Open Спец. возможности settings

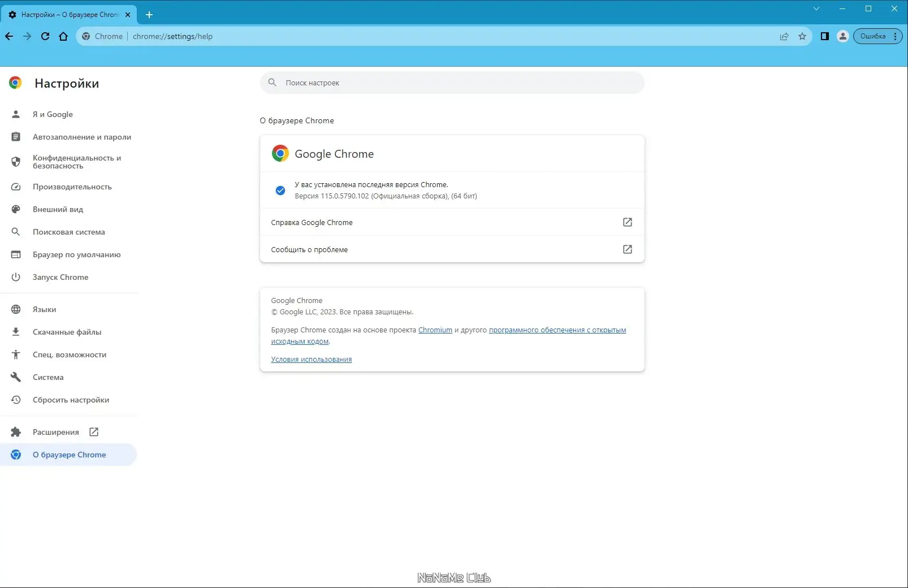(x=68, y=354)
